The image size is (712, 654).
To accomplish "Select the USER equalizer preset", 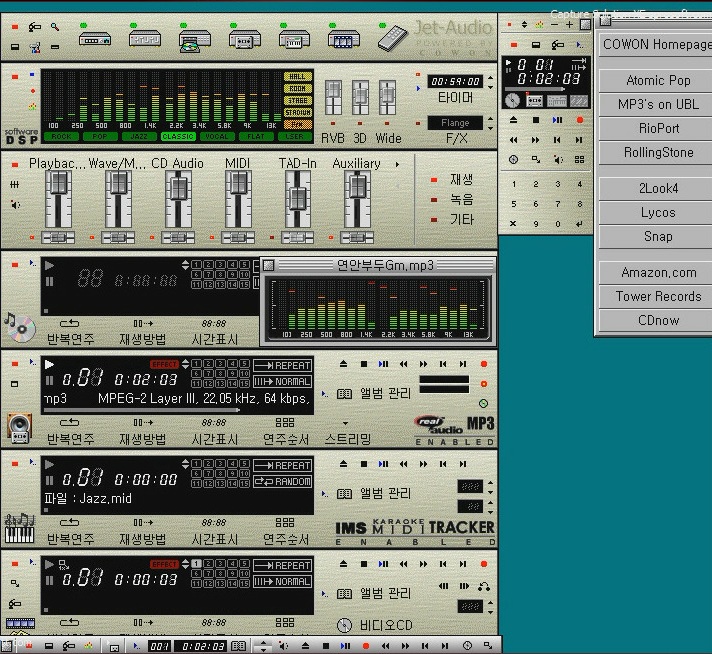I will pos(294,136).
